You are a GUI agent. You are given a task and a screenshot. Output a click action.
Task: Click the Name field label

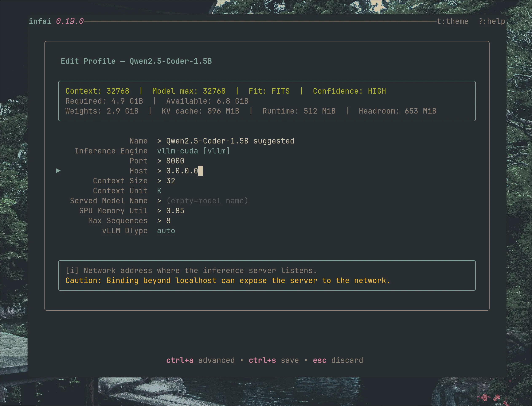pyautogui.click(x=138, y=141)
